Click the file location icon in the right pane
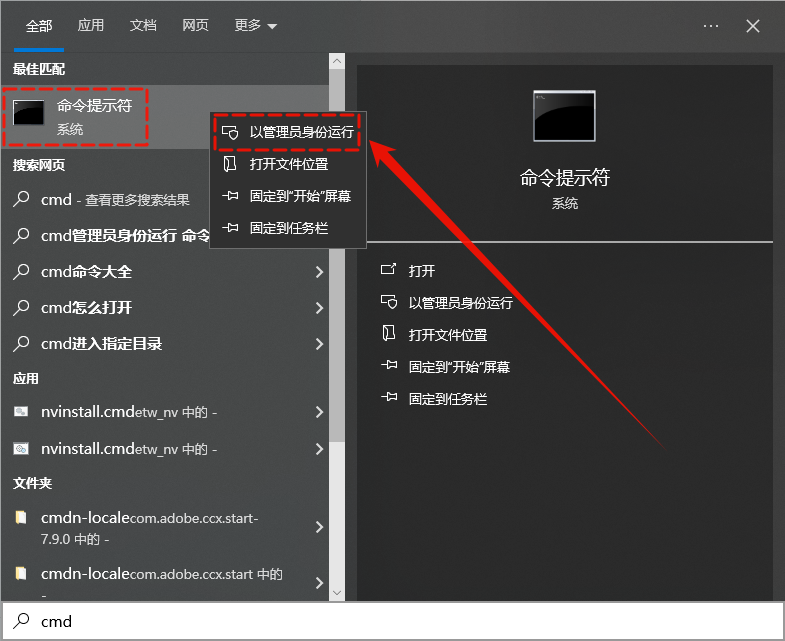This screenshot has height=641, width=785. coord(388,333)
